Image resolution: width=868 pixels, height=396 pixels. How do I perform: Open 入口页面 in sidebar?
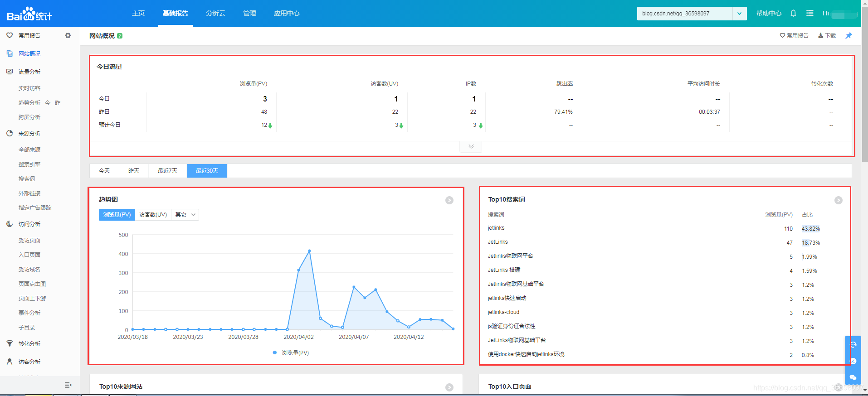tap(29, 255)
